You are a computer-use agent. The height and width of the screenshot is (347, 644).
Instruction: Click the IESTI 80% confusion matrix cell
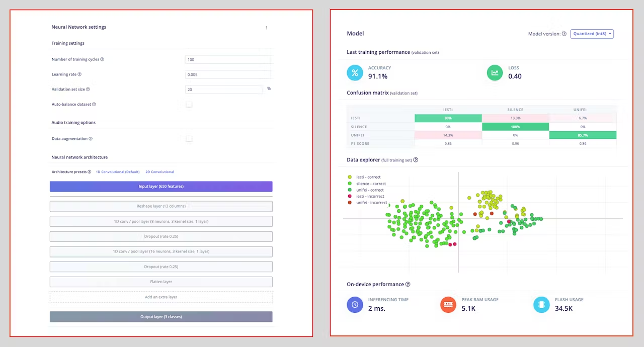coord(448,118)
